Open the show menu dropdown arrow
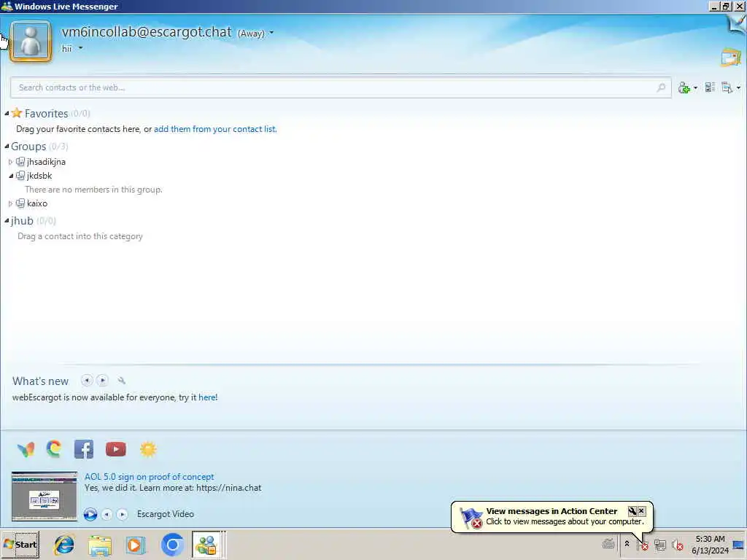The image size is (747, 560). 738,88
